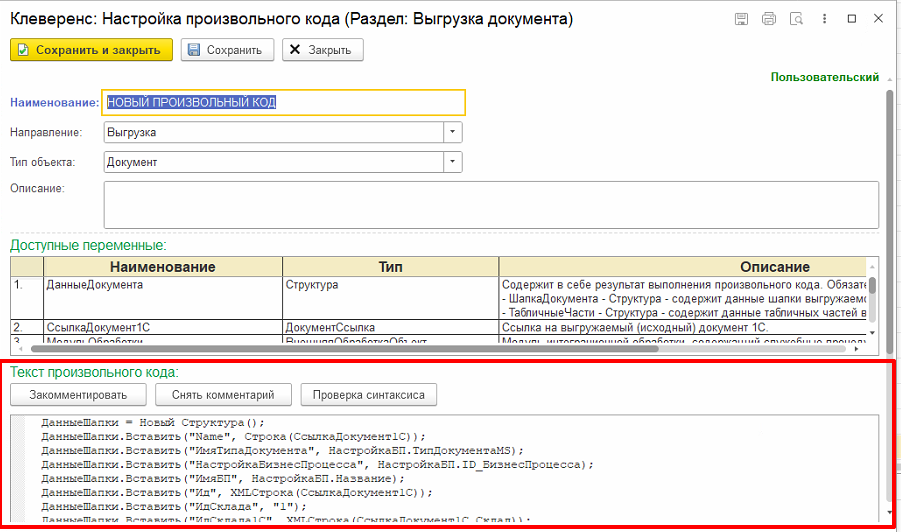The image size is (905, 532).
Task: Click the Пользовательский label
Action: tap(825, 77)
